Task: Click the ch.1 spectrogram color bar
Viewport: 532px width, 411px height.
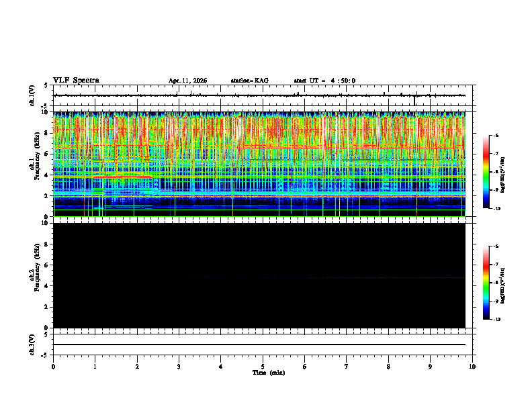Action: click(486, 172)
